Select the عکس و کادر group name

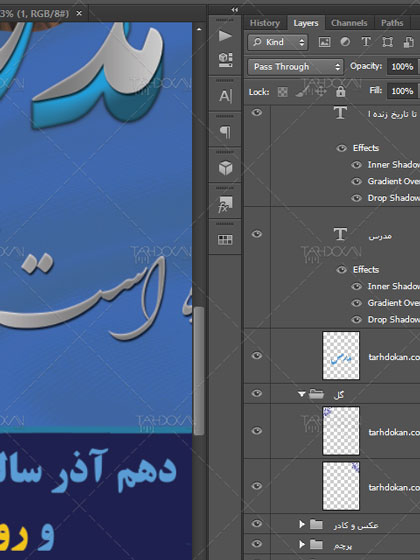point(356,525)
